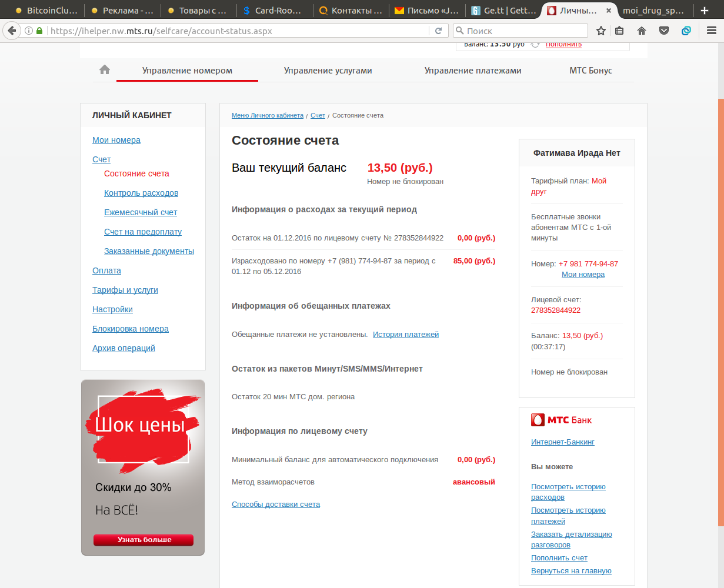Bookmark this page with the star icon
The height and width of the screenshot is (588, 724).
pos(600,31)
